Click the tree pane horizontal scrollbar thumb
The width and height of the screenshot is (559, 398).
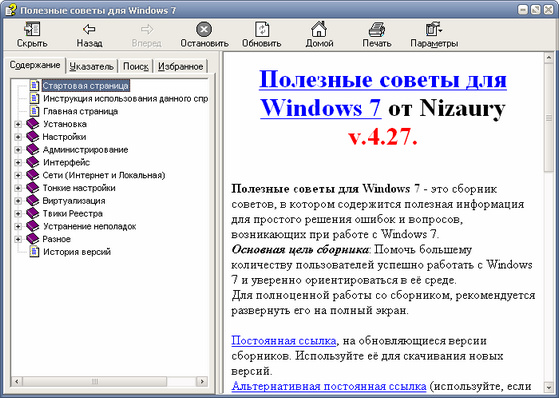(x=94, y=381)
